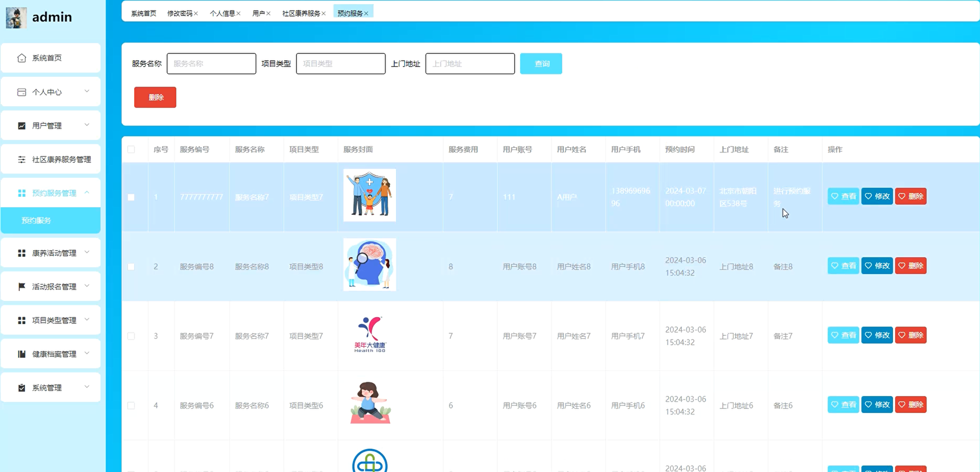Check the row for 服务编号7

tap(131, 336)
